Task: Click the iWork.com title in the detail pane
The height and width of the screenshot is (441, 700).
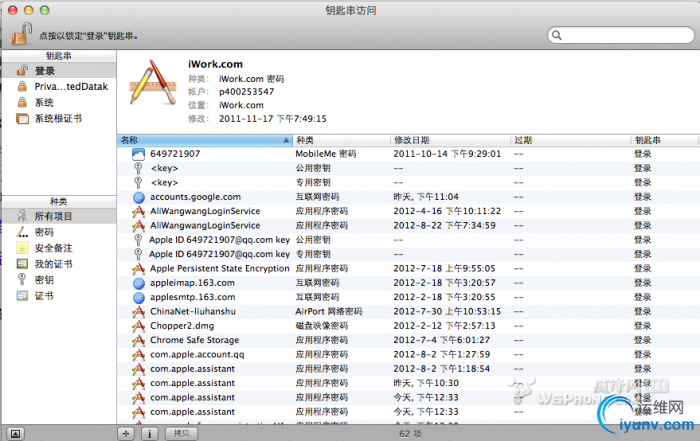Action: pyautogui.click(x=215, y=64)
